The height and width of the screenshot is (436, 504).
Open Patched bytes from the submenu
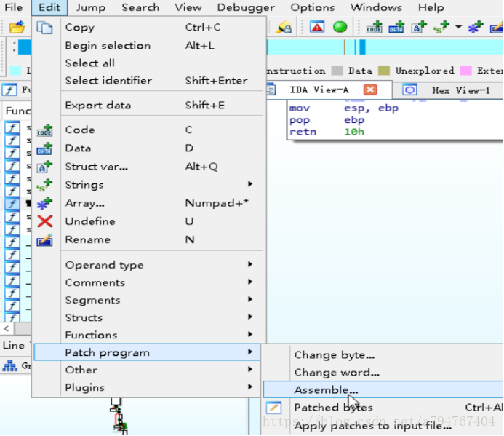point(333,408)
